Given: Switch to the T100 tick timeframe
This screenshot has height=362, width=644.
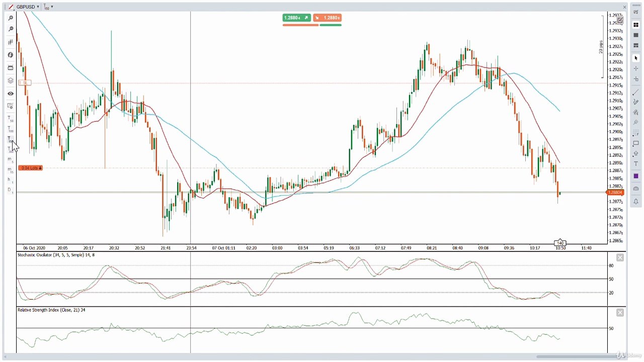Looking at the screenshot, I should pyautogui.click(x=10, y=129).
